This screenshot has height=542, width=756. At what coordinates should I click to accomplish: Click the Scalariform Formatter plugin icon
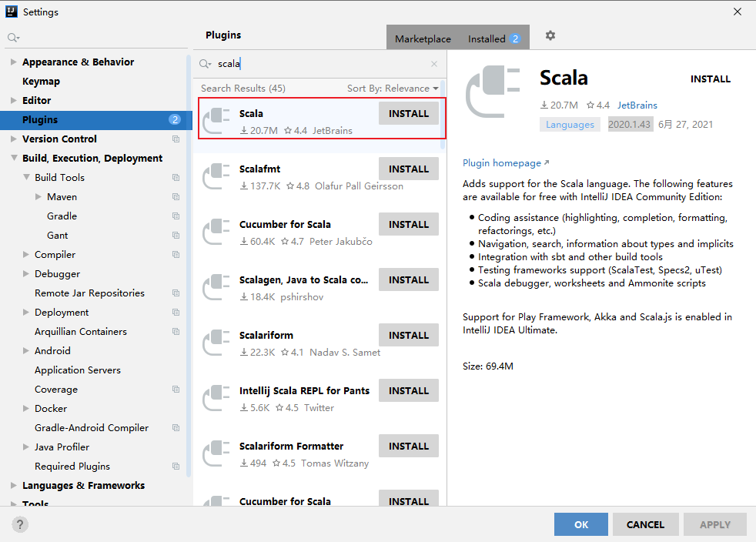[216, 453]
